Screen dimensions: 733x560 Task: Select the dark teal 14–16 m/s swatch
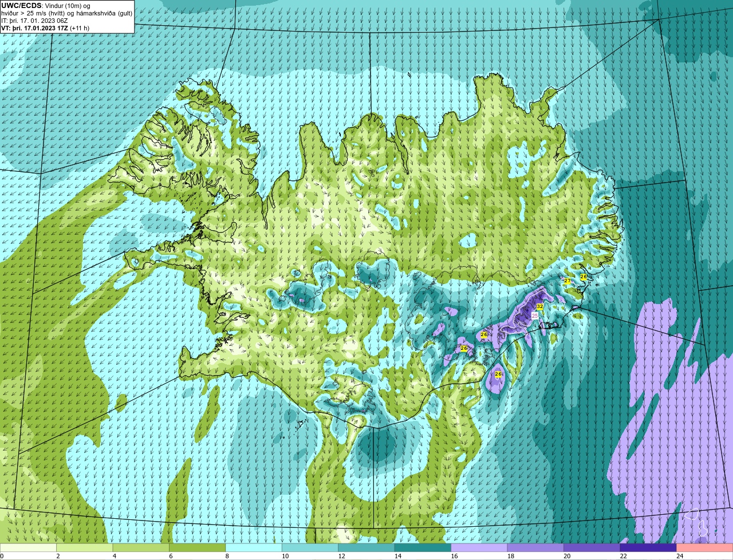click(423, 547)
